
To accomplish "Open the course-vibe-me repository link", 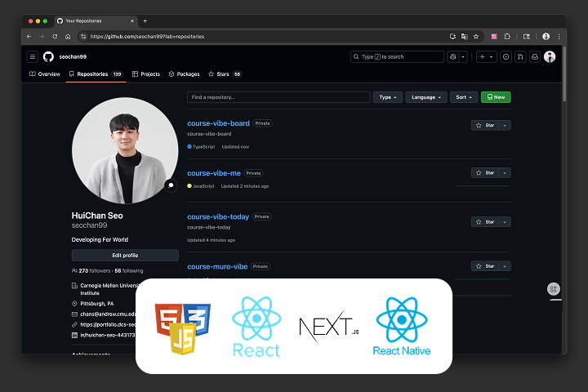I will click(214, 173).
